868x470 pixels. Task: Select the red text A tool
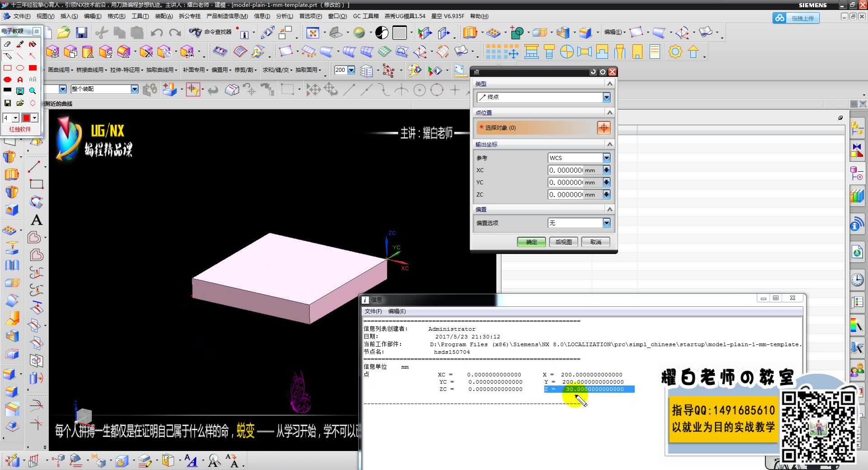pos(20,80)
